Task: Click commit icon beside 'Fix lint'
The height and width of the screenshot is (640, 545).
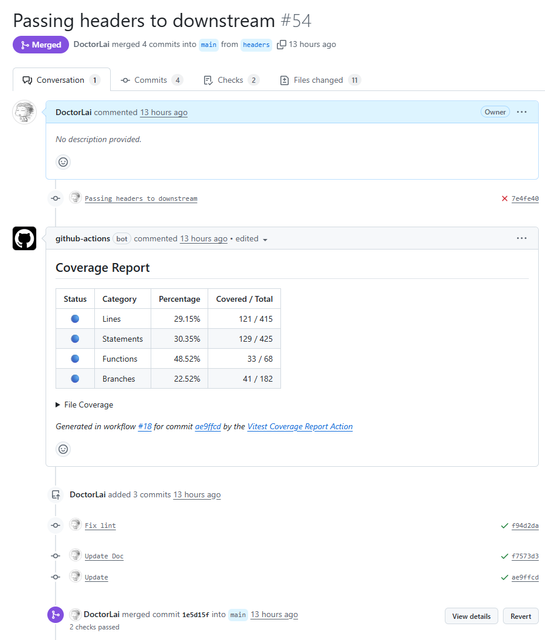Action: (x=56, y=525)
